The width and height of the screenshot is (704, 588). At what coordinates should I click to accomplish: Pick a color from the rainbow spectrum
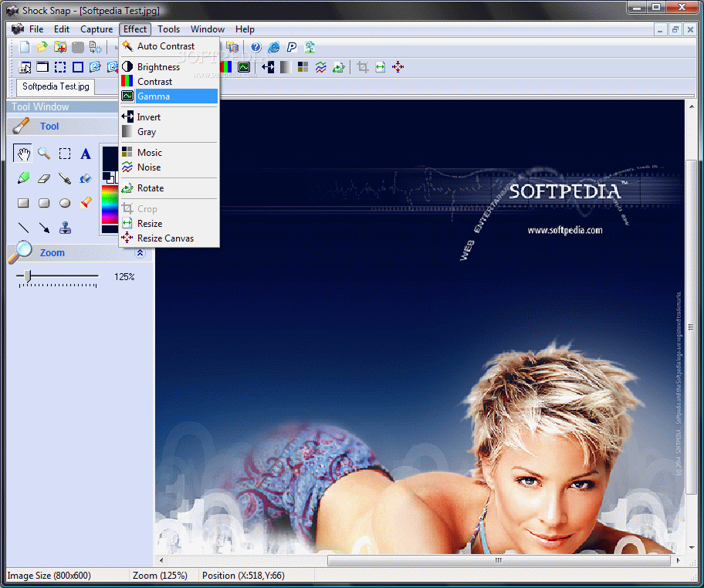click(x=109, y=204)
